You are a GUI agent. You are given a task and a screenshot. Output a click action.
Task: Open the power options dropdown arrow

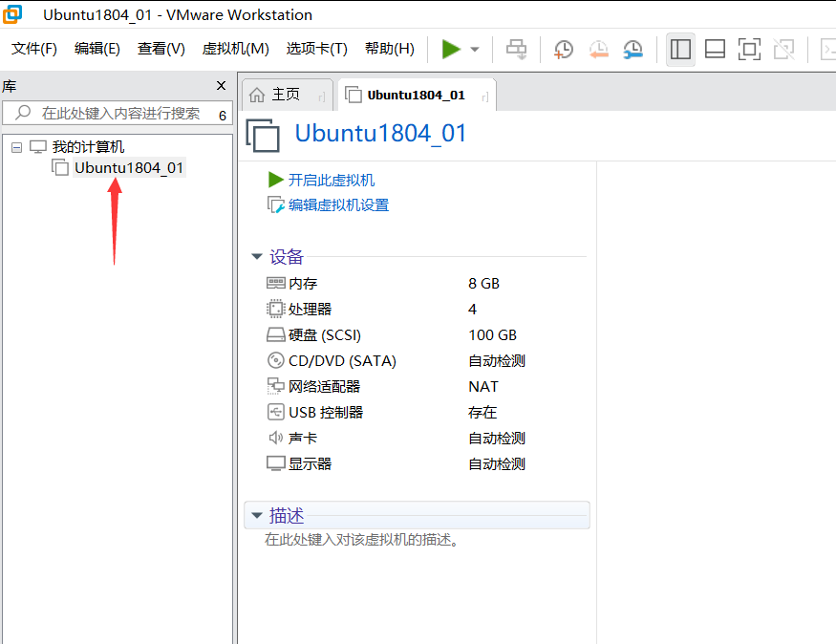tap(475, 50)
